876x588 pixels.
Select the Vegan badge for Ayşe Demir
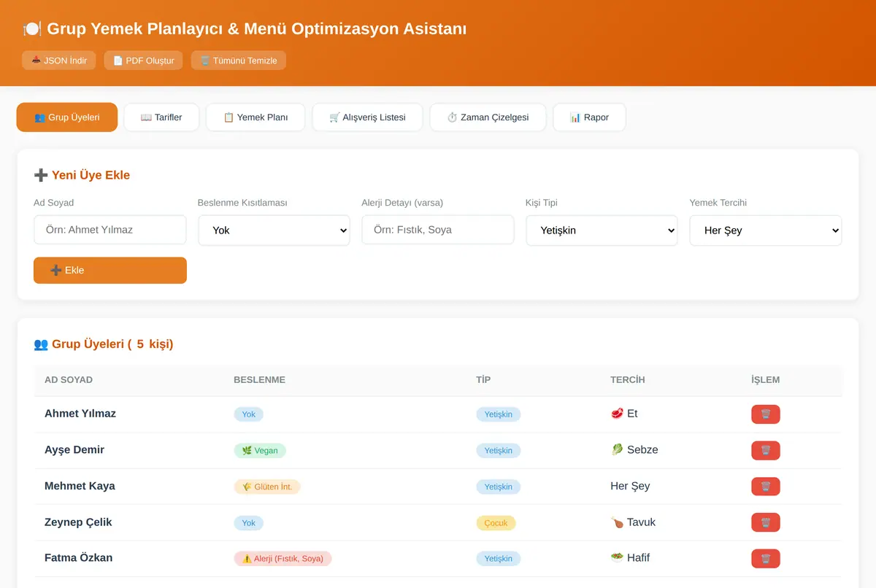260,451
